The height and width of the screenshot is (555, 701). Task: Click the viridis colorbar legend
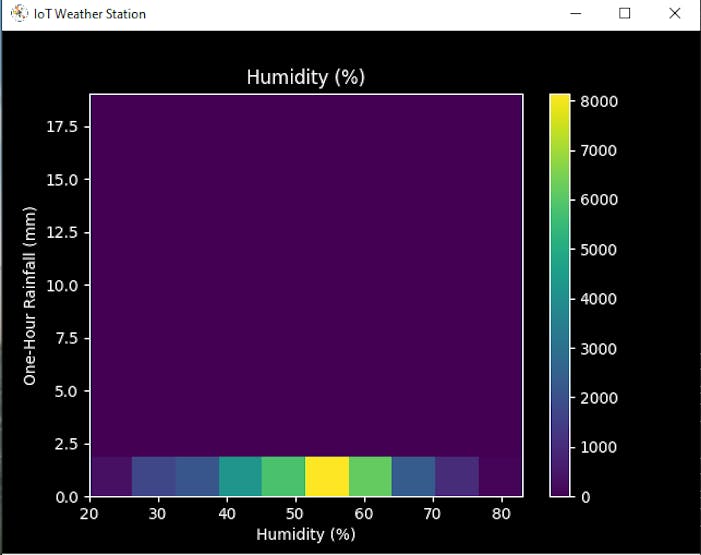[560, 295]
